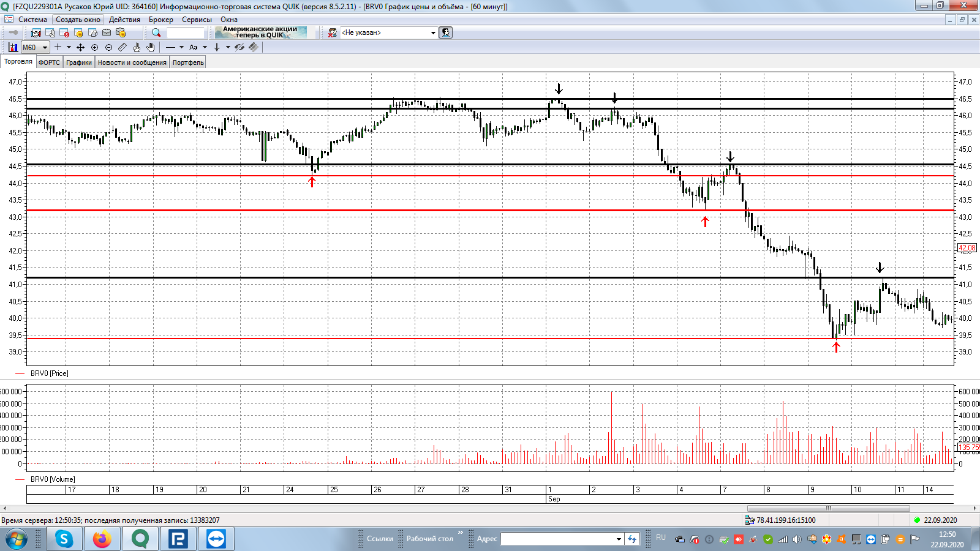Click the server address 78.41.199.16:15100
Image resolution: width=980 pixels, height=551 pixels.
[786, 520]
